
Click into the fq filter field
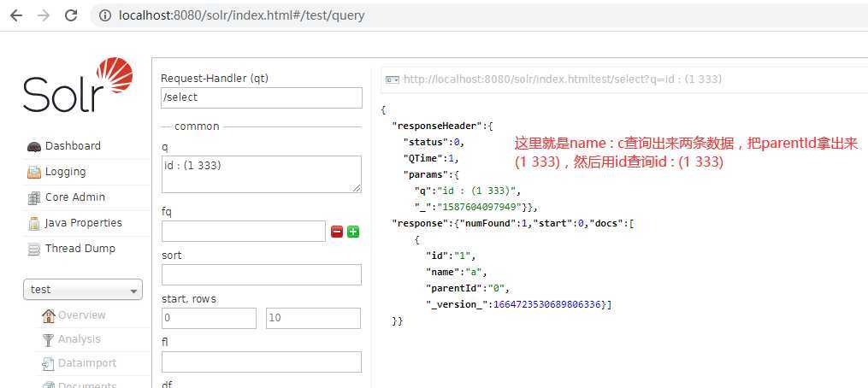pos(244,232)
